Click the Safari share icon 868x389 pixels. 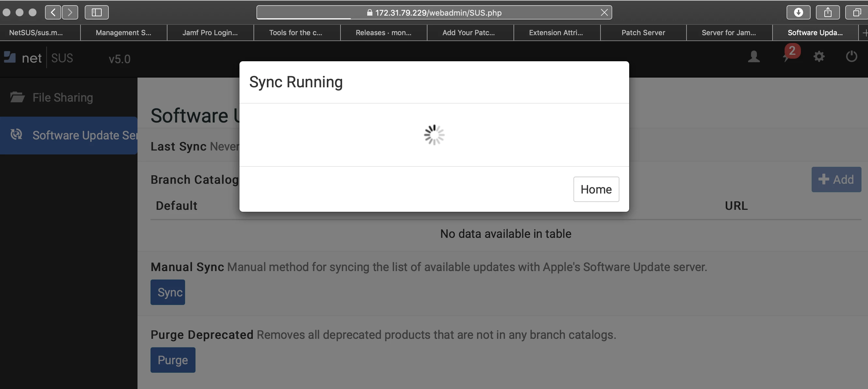click(828, 12)
